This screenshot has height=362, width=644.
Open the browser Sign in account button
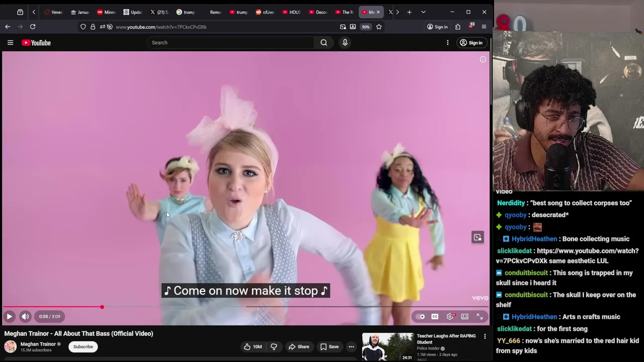pos(437,27)
